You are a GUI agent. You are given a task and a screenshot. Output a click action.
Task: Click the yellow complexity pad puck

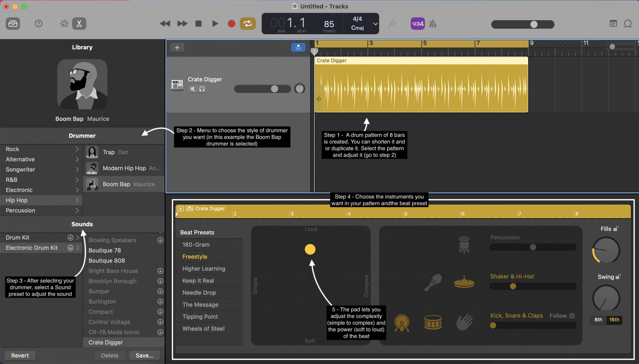coord(310,249)
